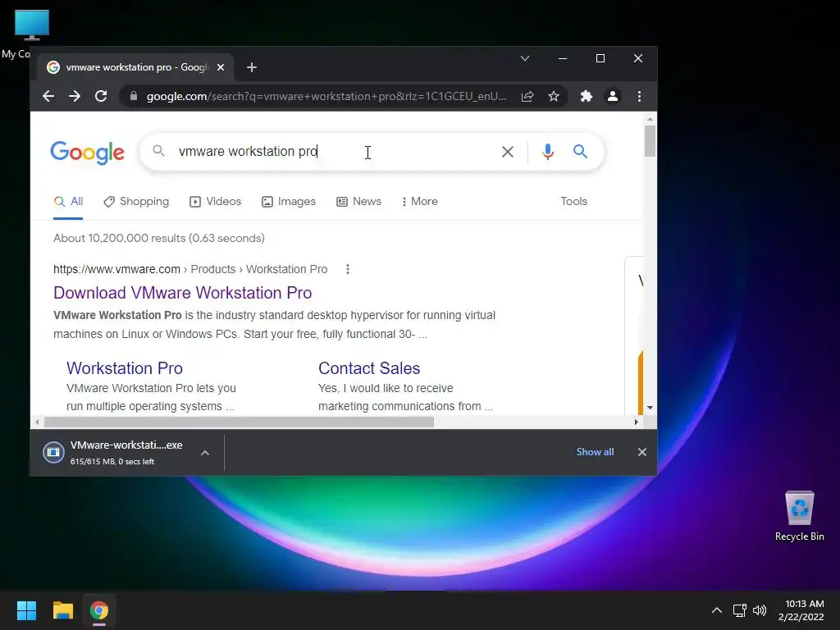Open the clock showing 10:13 AM
The image size is (840, 630).
[801, 610]
